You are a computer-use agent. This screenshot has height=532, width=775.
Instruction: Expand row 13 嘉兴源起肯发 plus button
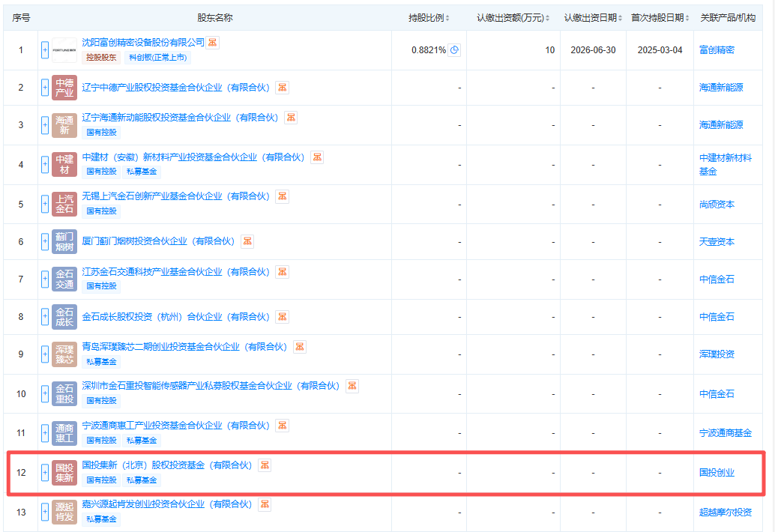click(x=45, y=513)
